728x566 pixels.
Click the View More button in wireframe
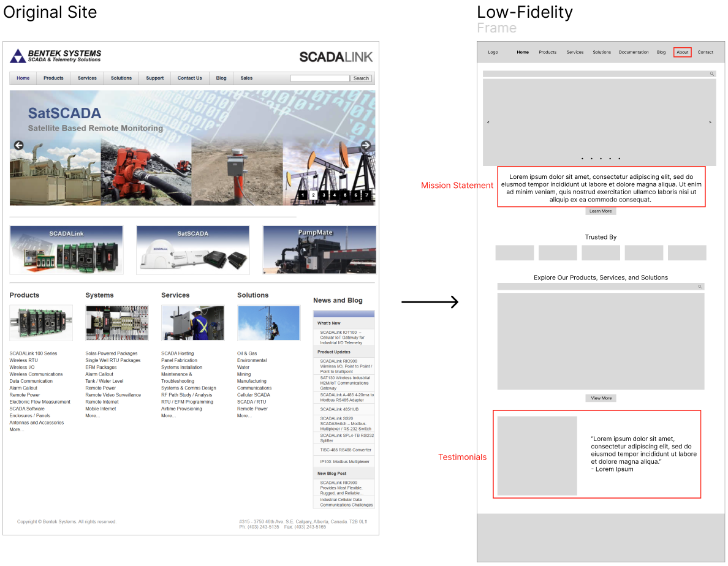(601, 398)
